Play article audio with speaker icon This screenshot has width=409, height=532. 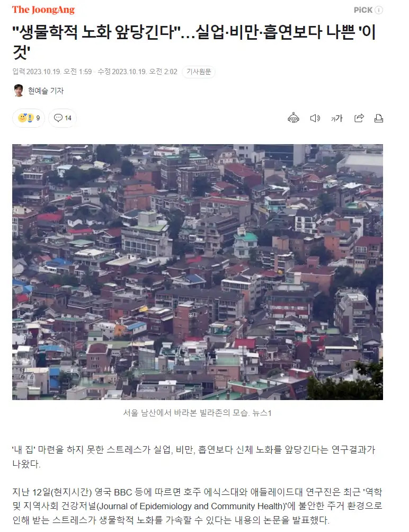point(315,118)
